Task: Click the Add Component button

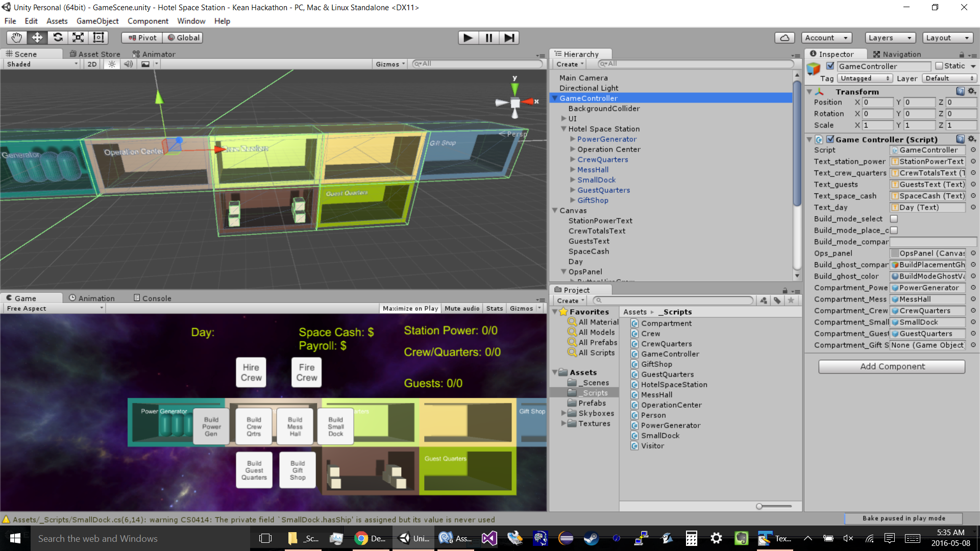Action: [892, 366]
